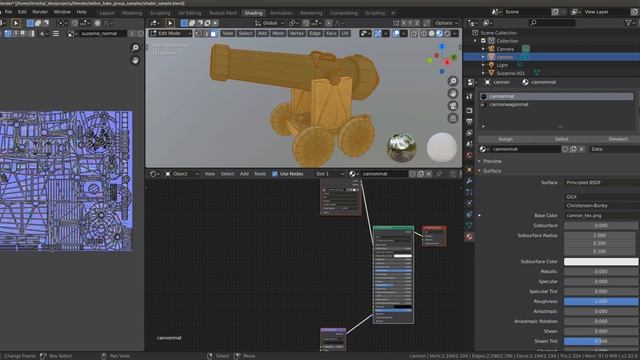Switch perspective/orthographic grid icon in viewport
Image resolution: width=640 pixels, height=360 pixels.
453,118
